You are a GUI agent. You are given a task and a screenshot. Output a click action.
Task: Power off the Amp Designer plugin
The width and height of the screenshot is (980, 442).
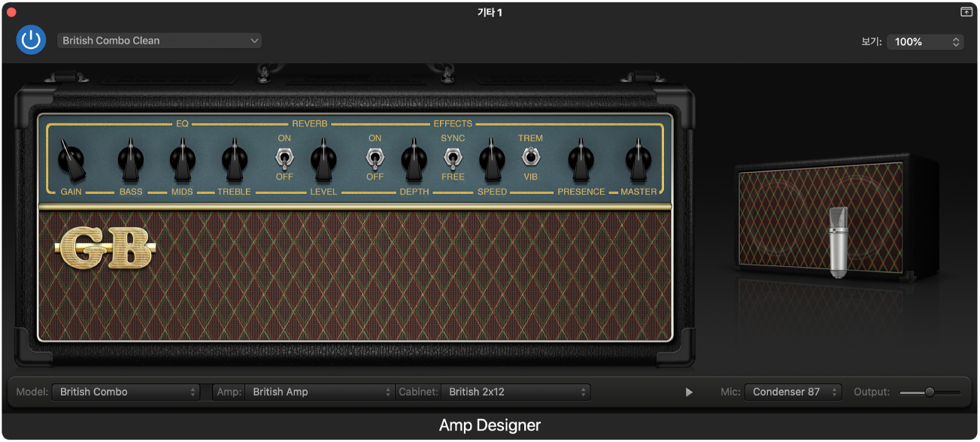coord(31,40)
